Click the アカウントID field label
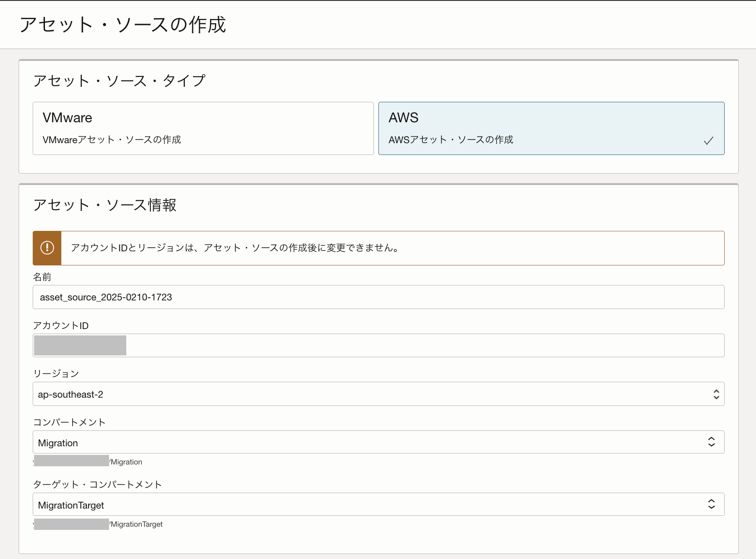756x559 pixels. click(61, 325)
